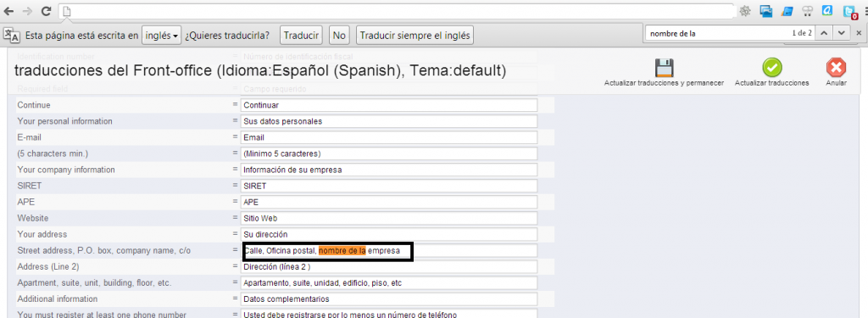Click the SIRET translation input field

coord(389,186)
